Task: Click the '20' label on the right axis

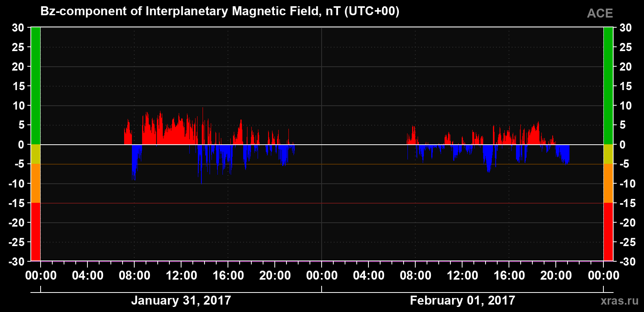Action: (x=626, y=66)
